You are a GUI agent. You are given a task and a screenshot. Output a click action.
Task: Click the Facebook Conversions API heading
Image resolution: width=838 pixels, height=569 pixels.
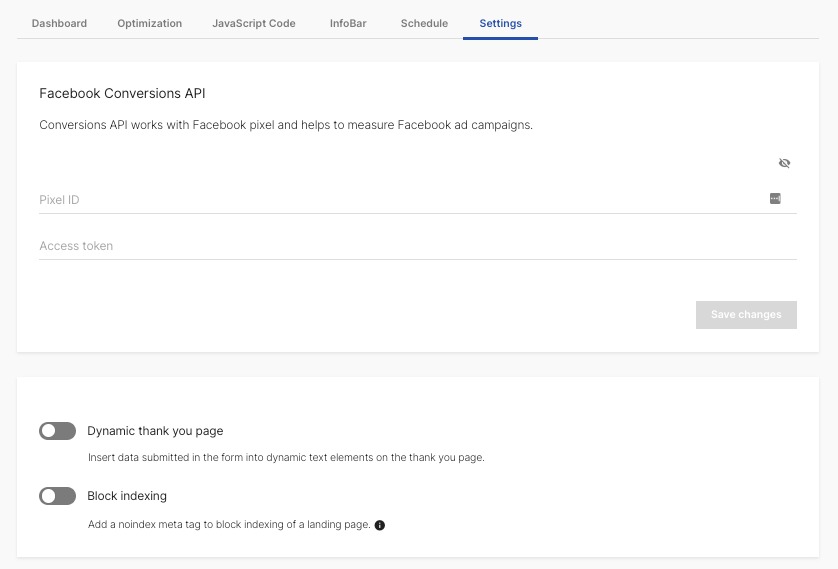122,94
